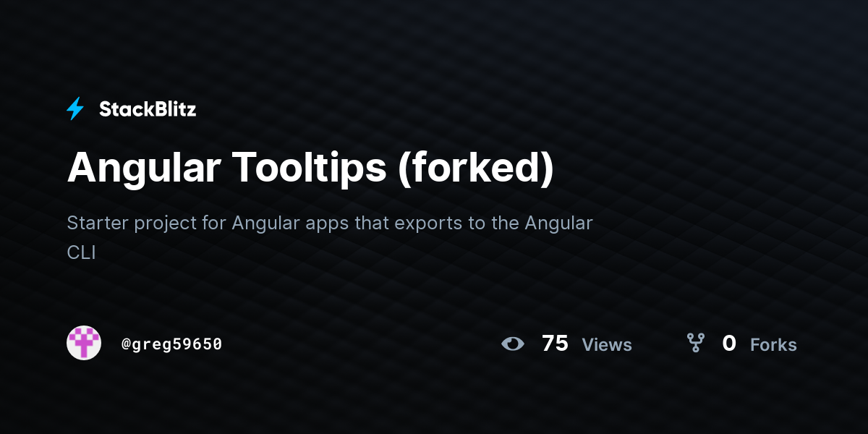Click the word "(forked)" in the title

pos(475,169)
